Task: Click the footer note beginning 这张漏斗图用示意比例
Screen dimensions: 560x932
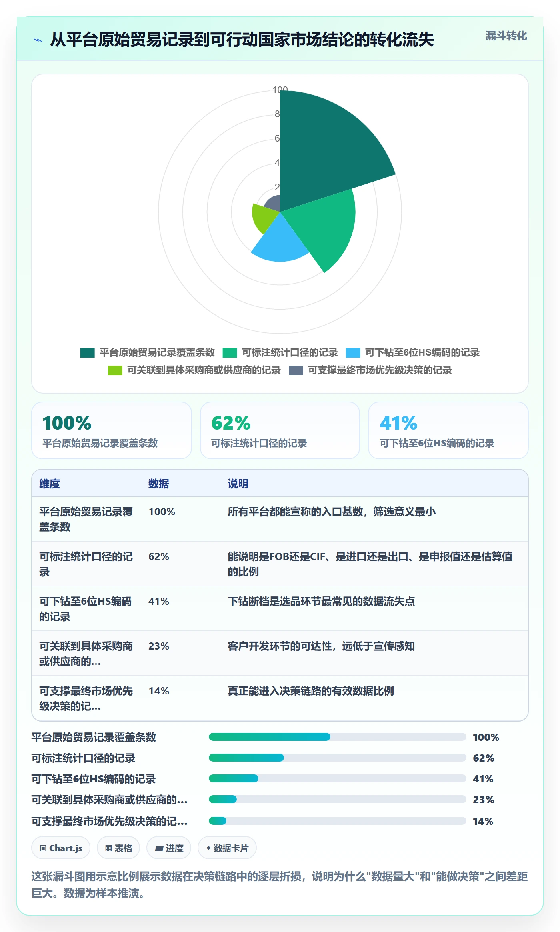Action: pos(280,885)
